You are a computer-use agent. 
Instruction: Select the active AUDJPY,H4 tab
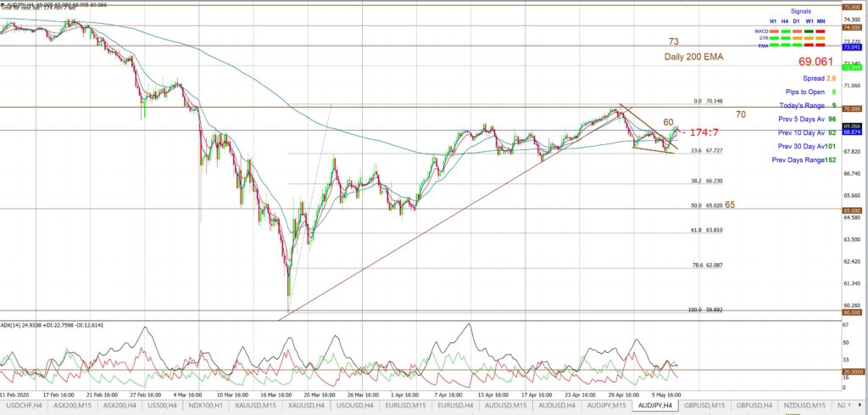click(x=655, y=406)
